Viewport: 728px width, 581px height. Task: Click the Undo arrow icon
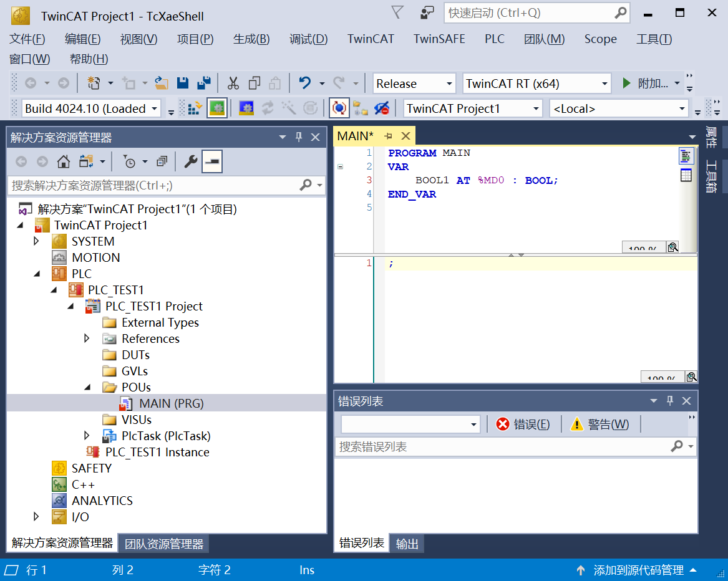[304, 83]
